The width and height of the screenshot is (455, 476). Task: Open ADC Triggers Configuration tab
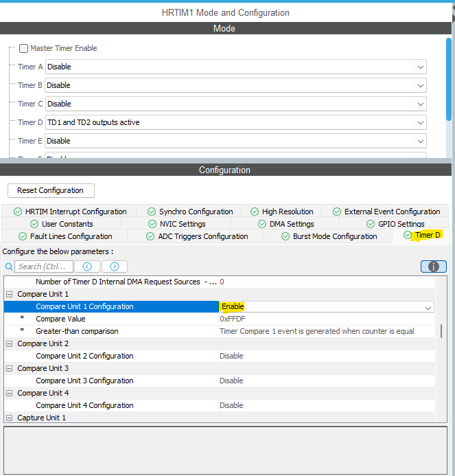(196, 236)
